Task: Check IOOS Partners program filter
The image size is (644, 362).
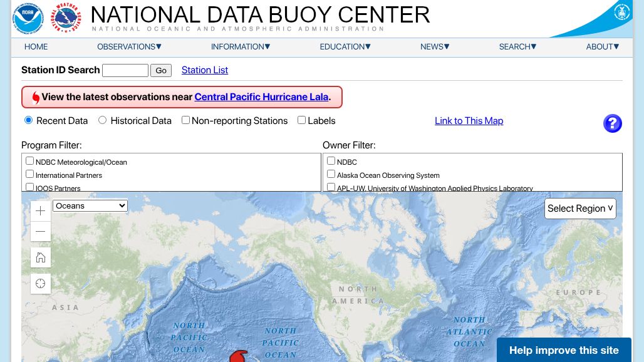Action: tap(29, 187)
